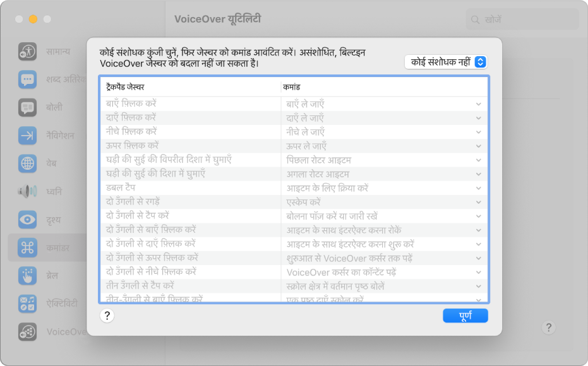
Task: Select the ध्वनि sidebar label
Action: pos(54,191)
